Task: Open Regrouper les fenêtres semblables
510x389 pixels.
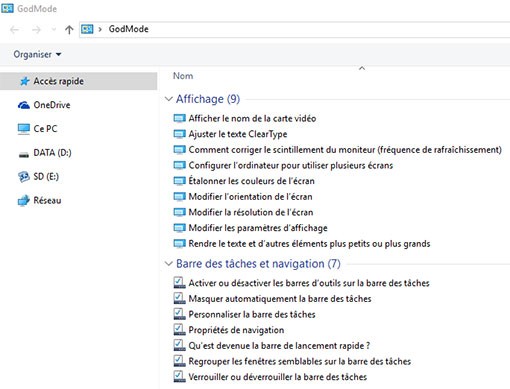Action: click(300, 361)
